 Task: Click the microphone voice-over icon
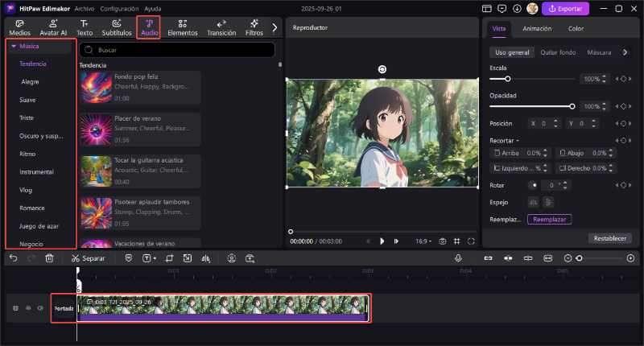tap(458, 257)
